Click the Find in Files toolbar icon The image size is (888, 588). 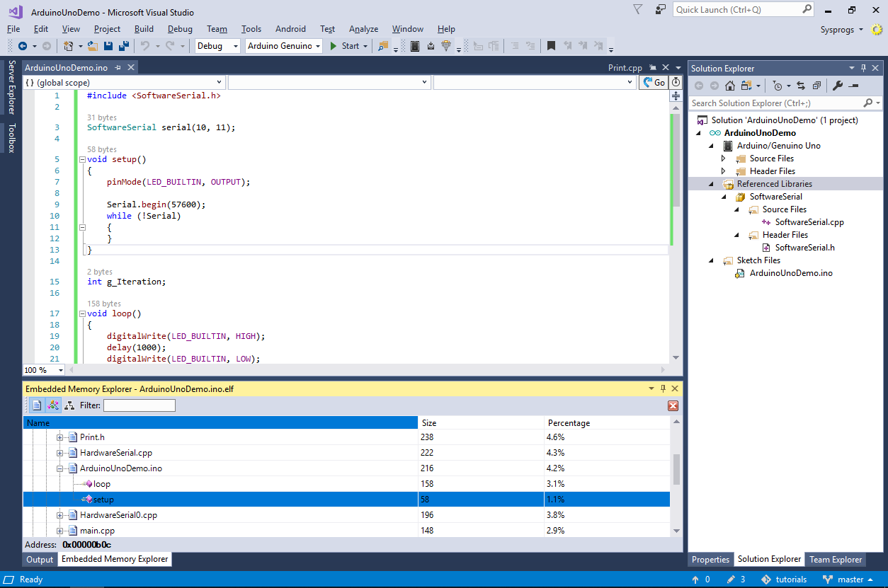point(383,46)
